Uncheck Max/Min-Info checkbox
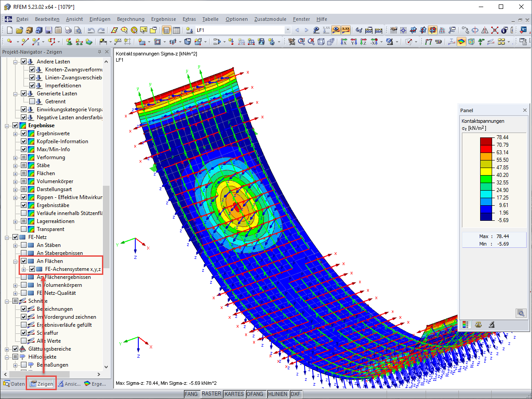This screenshot has width=532, height=399. (x=23, y=149)
